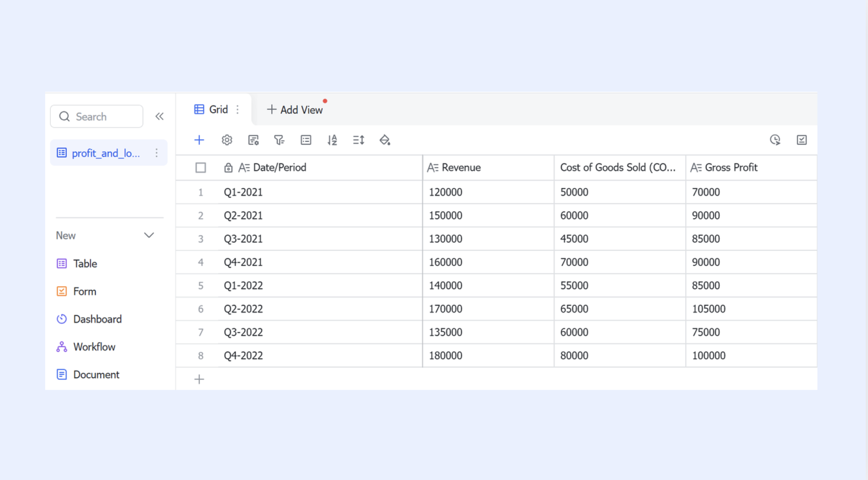868x480 pixels.
Task: Select cell Q2-2022
Action: [320, 309]
